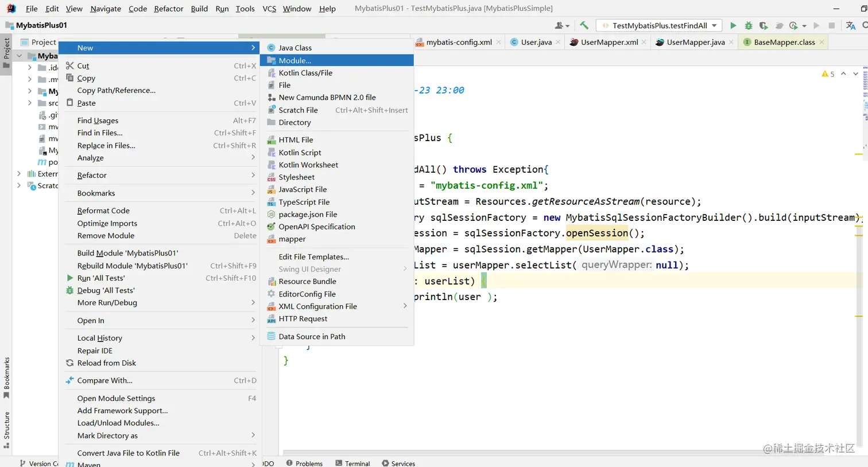This screenshot has height=467, width=868.
Task: Click Cut in the context menu
Action: [x=160, y=65]
